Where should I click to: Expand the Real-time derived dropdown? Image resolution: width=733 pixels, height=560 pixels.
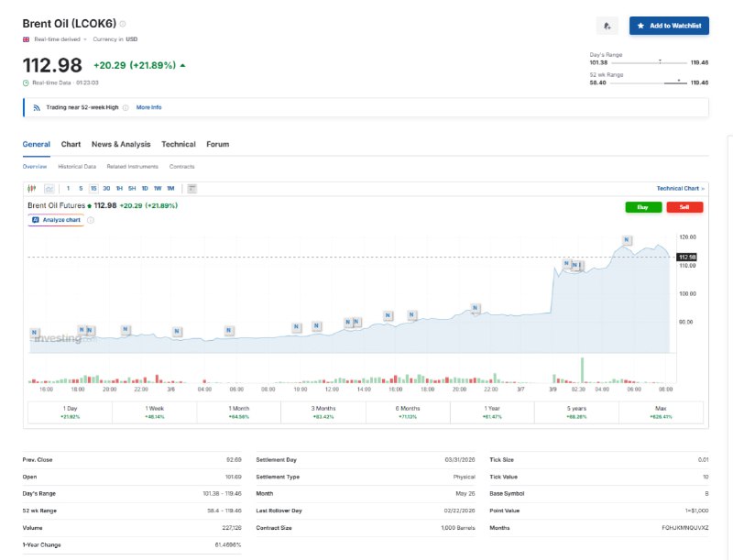57,39
